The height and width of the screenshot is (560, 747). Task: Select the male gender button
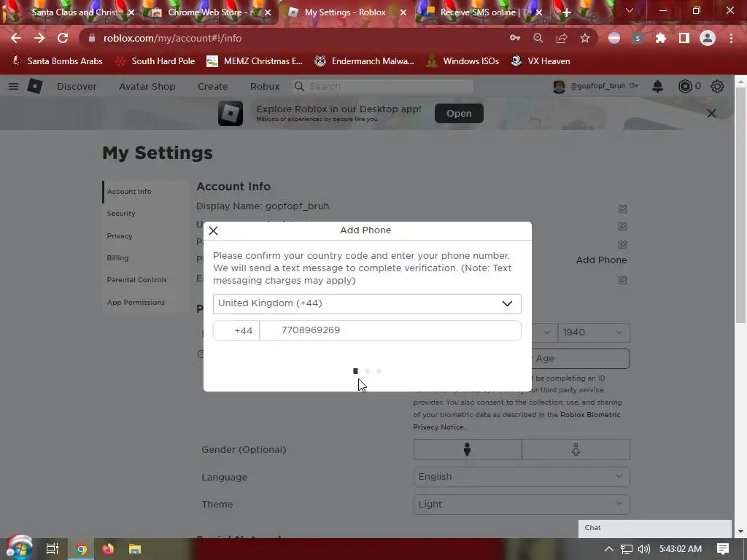pyautogui.click(x=468, y=449)
